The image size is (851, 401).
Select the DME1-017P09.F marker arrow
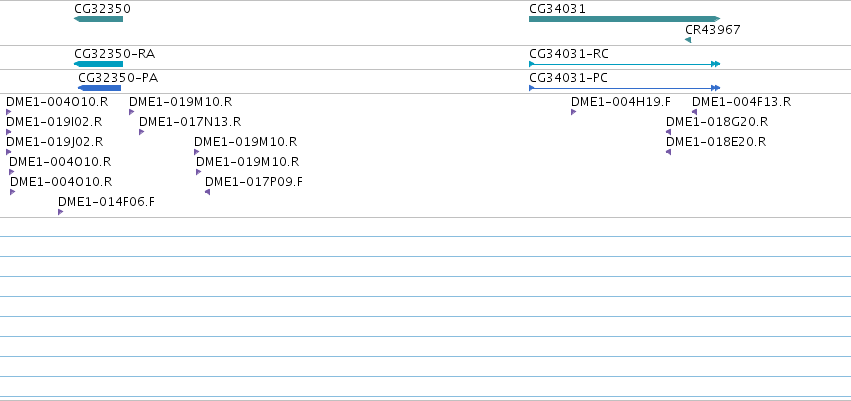pos(207,192)
